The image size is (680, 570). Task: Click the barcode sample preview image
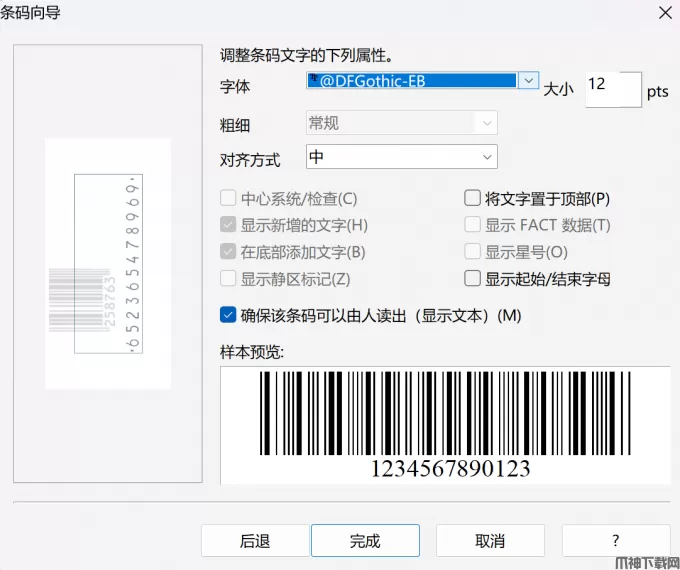tap(445, 425)
